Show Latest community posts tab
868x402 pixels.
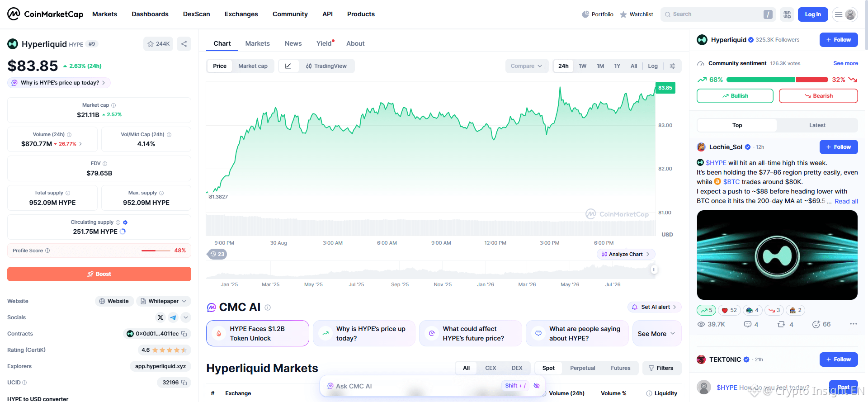817,125
